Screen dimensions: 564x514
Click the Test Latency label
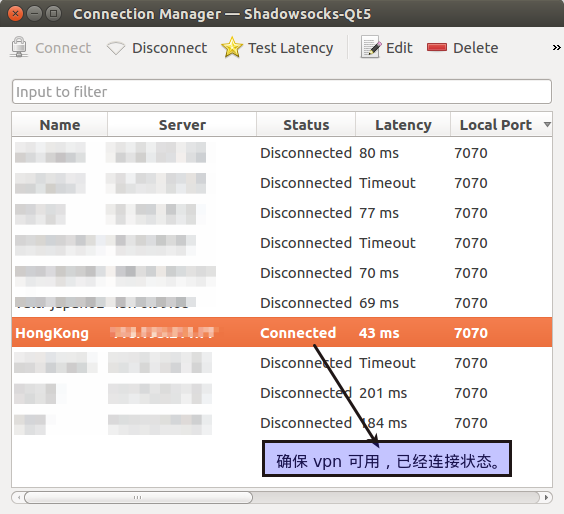point(291,48)
